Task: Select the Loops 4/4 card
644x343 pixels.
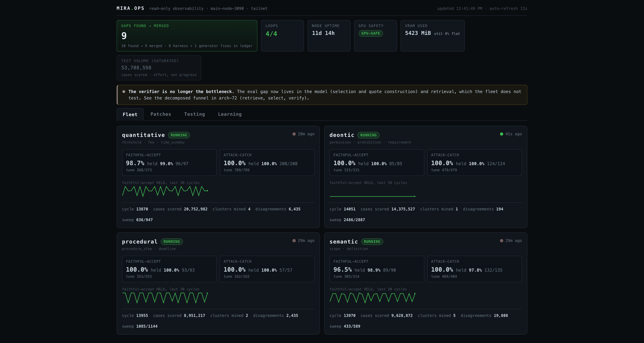Action: click(x=282, y=36)
